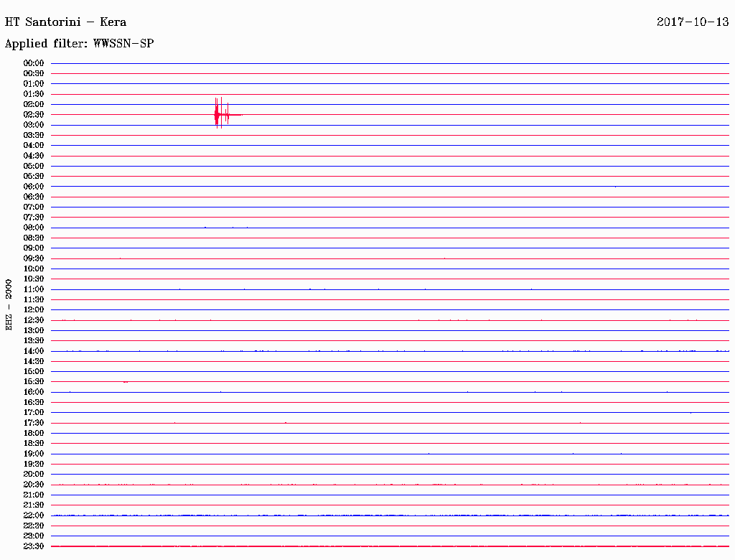The image size is (735, 560).
Task: Select the 09:30 time label
Action: click(x=34, y=258)
